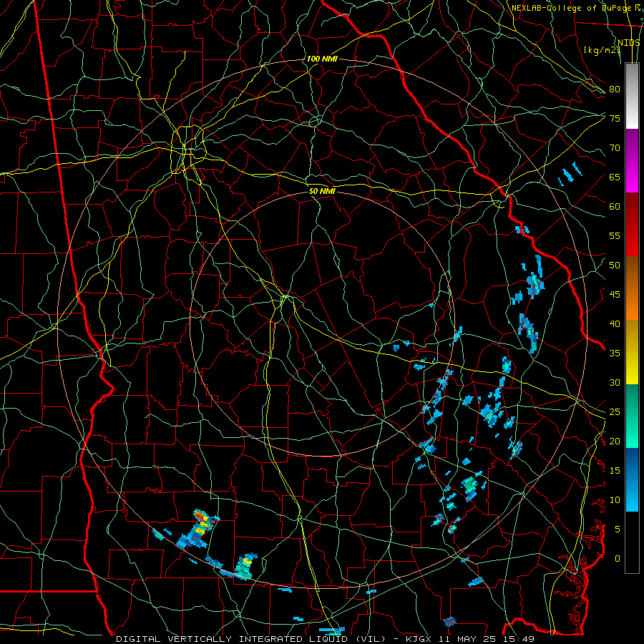The width and height of the screenshot is (644, 644).
Task: Click the "15:49" time stamp in caption
Action: [x=519, y=639]
